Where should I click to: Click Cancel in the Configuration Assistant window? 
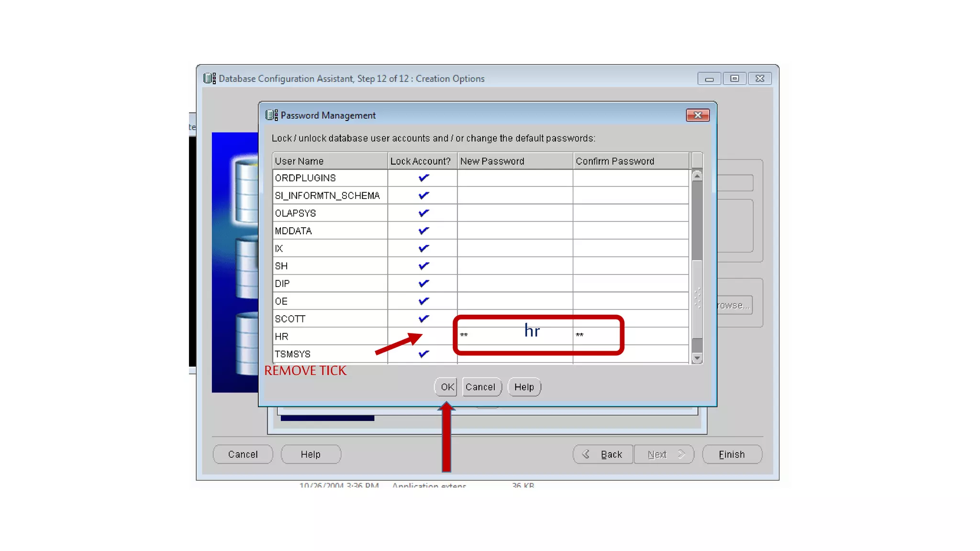coord(243,454)
